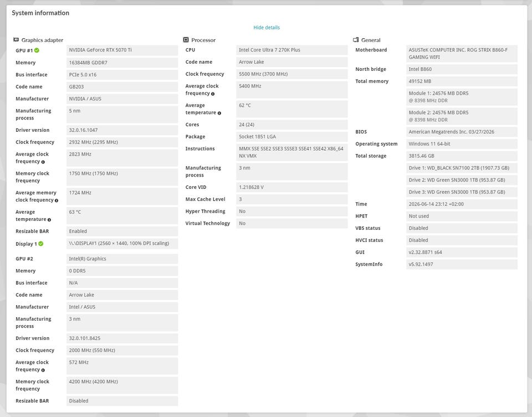Click the Graphics adapter section icon
Image resolution: width=532 pixels, height=417 pixels.
tap(16, 40)
